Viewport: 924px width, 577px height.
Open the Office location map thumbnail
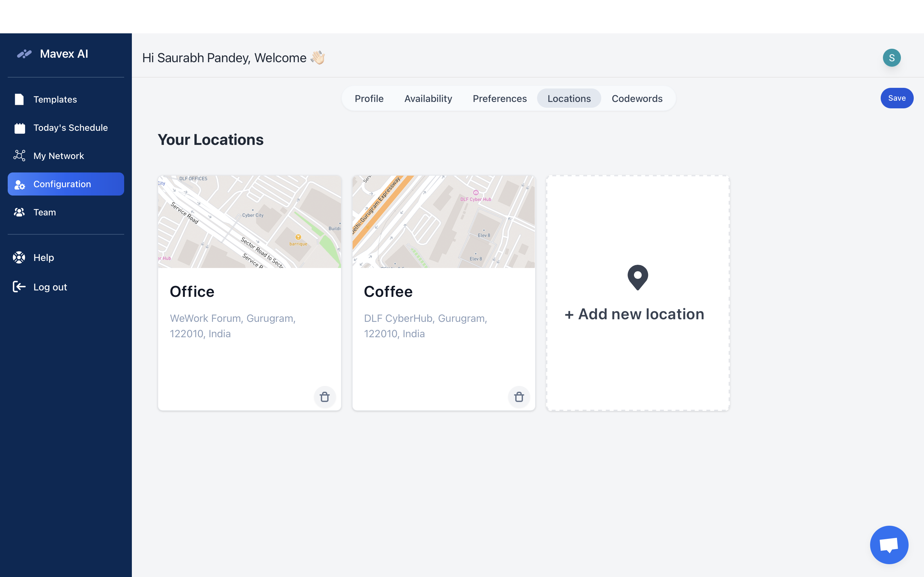point(249,222)
